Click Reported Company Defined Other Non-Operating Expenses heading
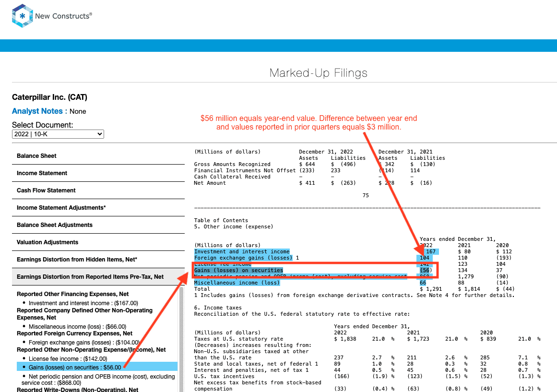 [x=84, y=314]
